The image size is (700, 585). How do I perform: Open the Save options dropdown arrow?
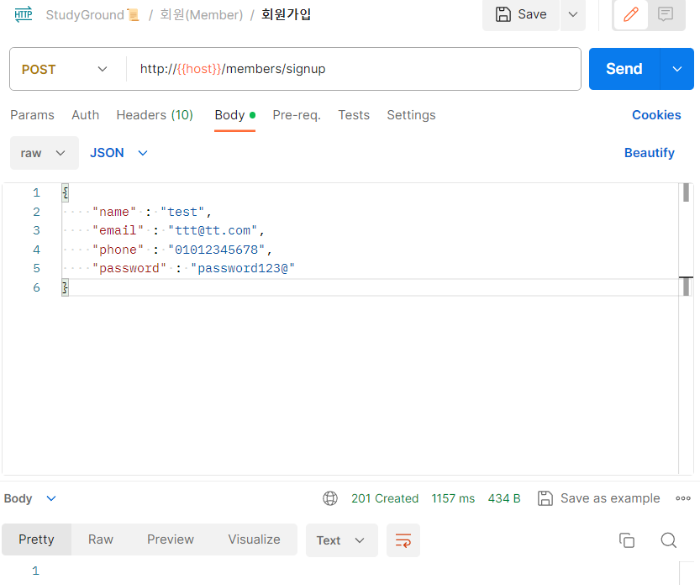point(573,14)
